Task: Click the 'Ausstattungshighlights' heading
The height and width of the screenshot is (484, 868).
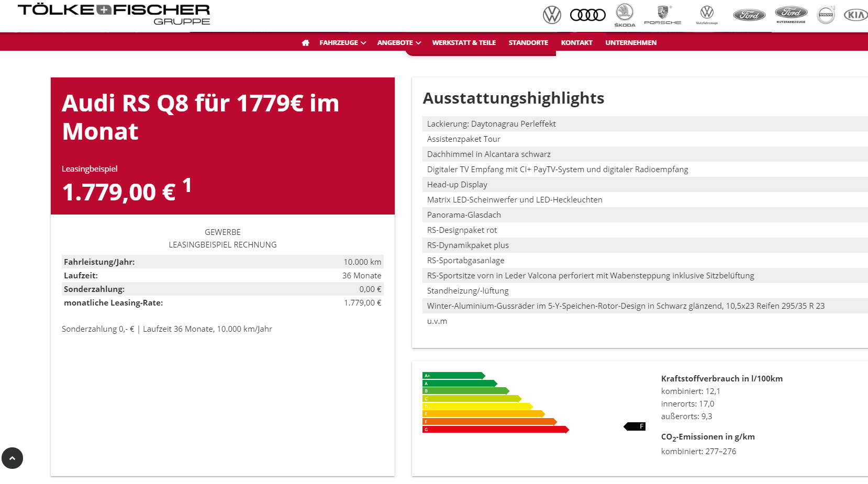Action: point(514,98)
